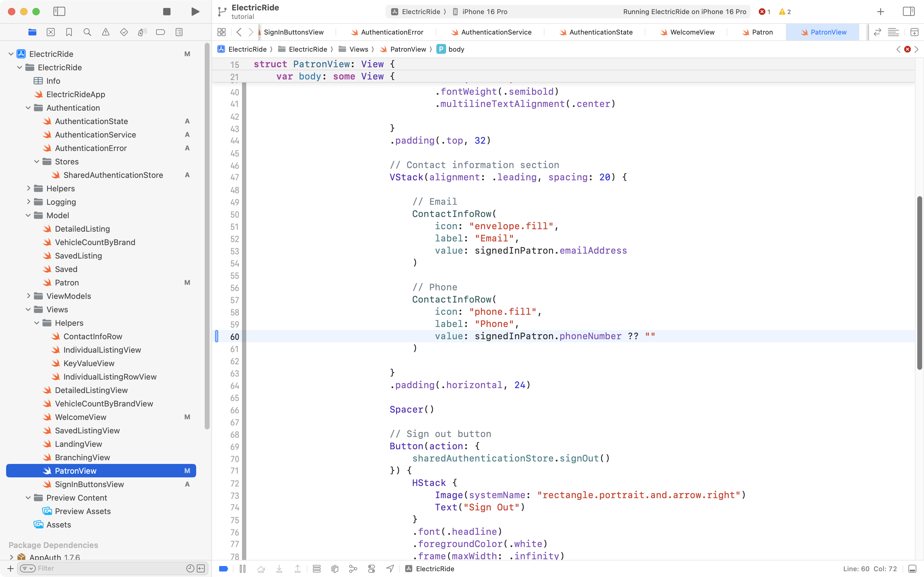The image size is (924, 577).
Task: Open the Find navigator magnifier icon
Action: (x=87, y=32)
